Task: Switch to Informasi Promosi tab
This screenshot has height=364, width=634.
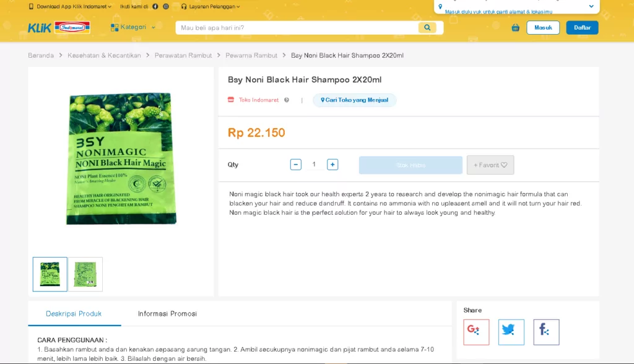Action: pos(167,313)
